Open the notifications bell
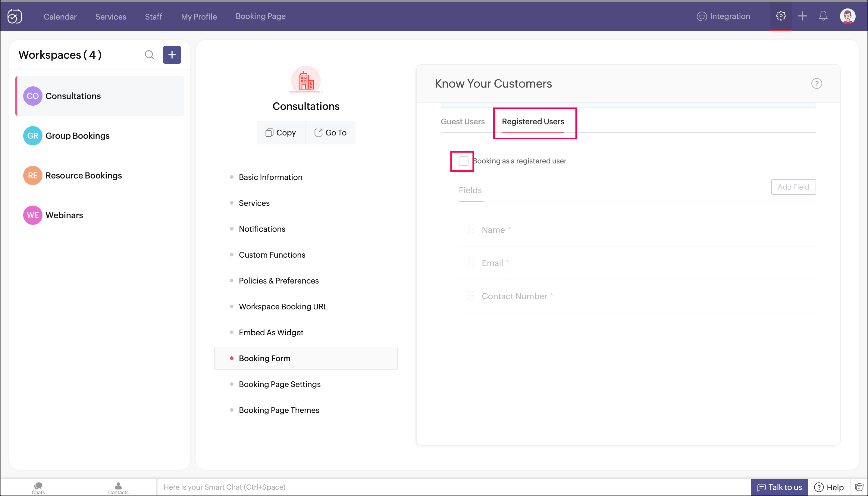868x496 pixels. (x=823, y=16)
